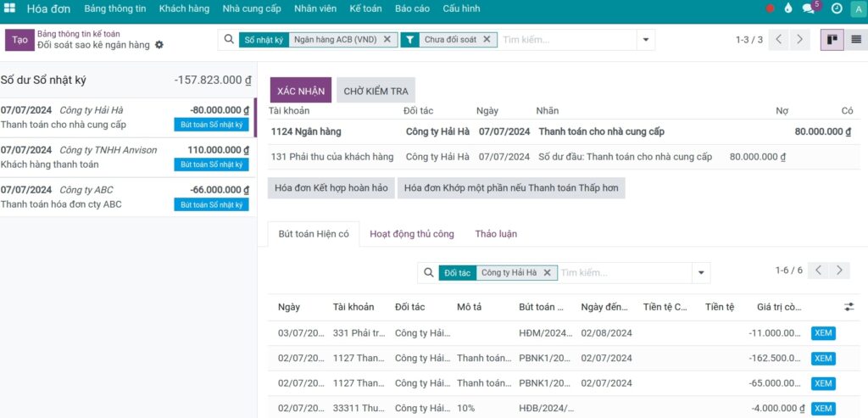
Task: Open the clock activities icon
Action: tap(837, 8)
